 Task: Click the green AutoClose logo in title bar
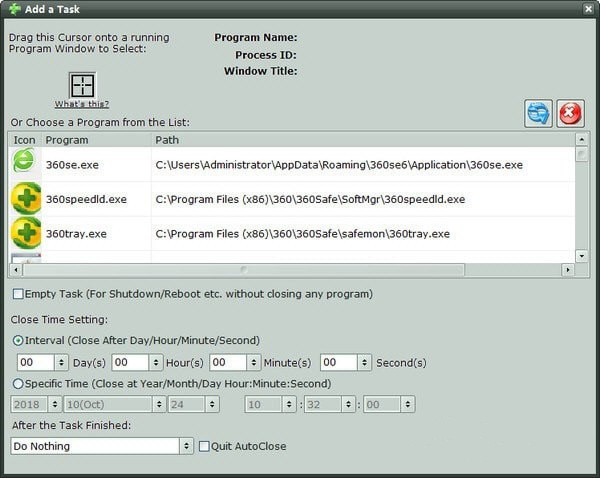coord(15,9)
